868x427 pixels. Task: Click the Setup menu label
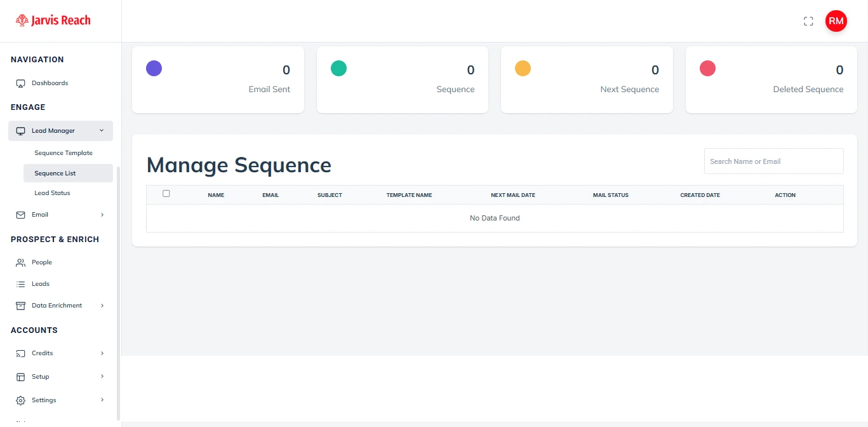click(41, 377)
